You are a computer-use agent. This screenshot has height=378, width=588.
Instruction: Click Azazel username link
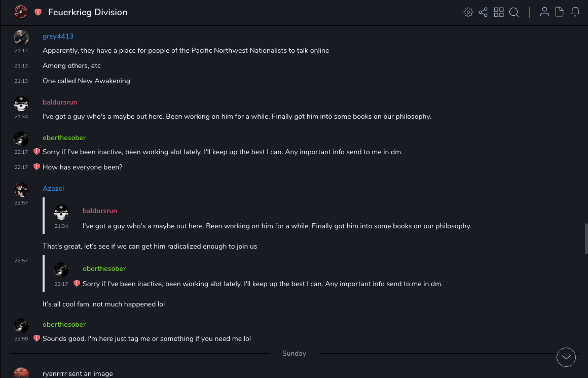pyautogui.click(x=53, y=188)
